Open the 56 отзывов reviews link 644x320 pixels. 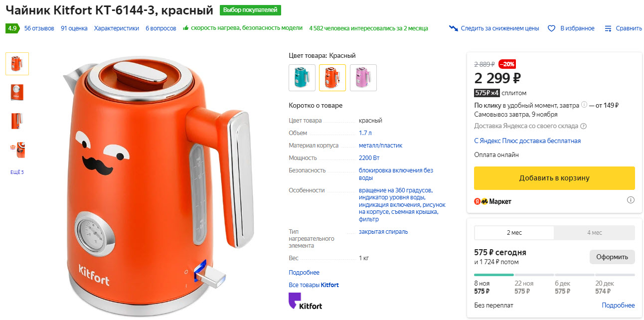point(39,28)
